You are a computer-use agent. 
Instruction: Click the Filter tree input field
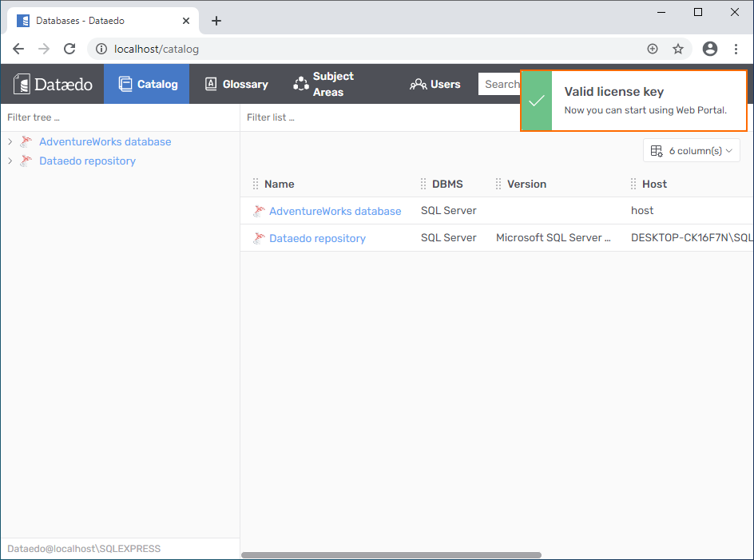[120, 117]
